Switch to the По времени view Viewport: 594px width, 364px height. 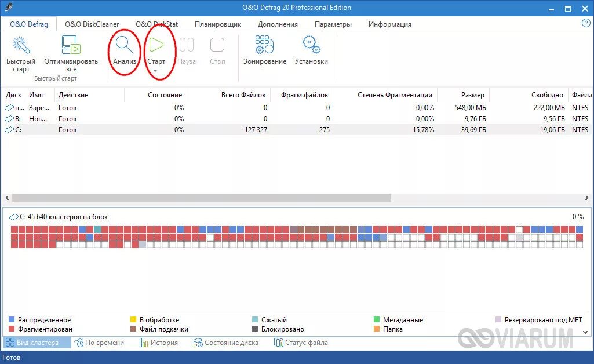point(100,343)
